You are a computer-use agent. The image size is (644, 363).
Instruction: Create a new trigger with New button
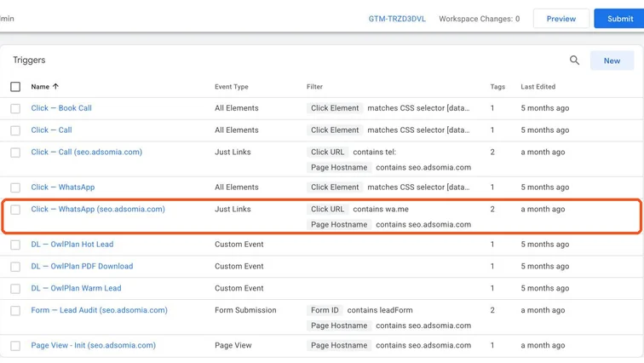click(x=612, y=60)
